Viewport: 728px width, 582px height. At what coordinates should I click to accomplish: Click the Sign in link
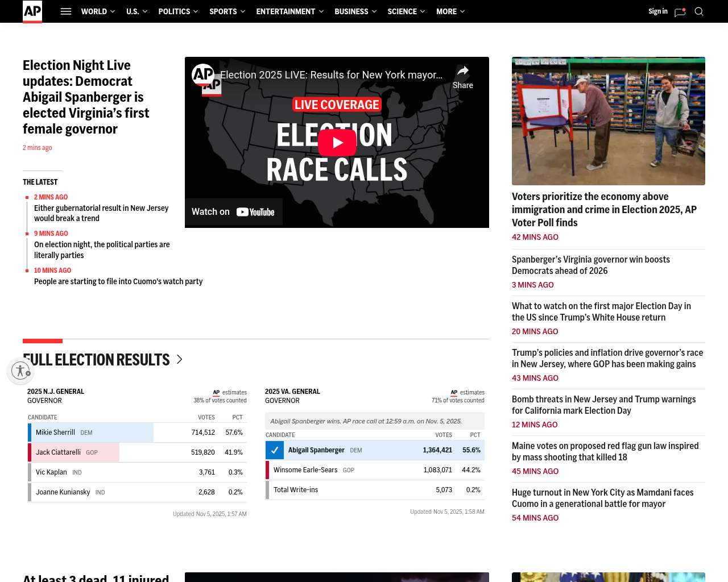point(658,11)
